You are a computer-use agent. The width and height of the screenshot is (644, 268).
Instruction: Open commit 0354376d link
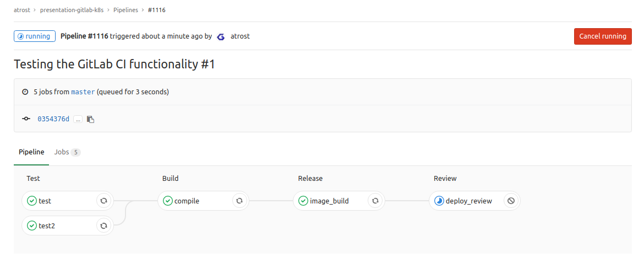53,119
